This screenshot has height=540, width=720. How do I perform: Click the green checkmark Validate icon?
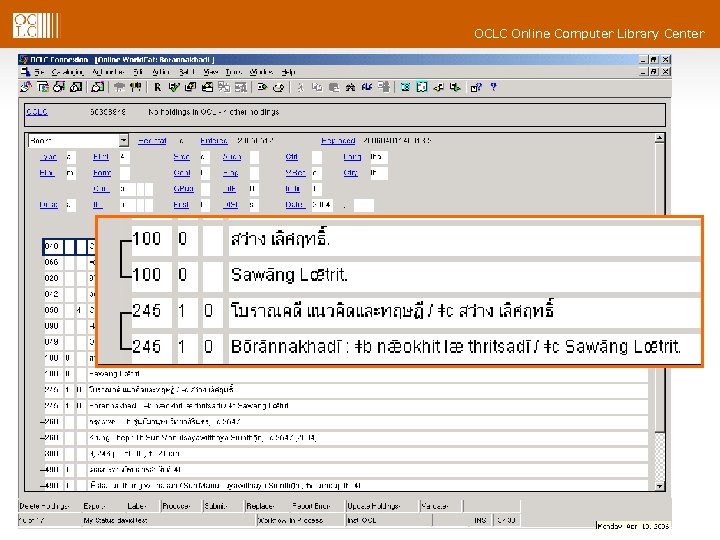(x=174, y=87)
